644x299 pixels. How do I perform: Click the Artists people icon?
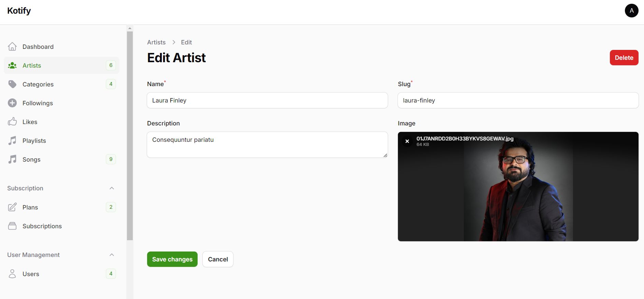pyautogui.click(x=12, y=65)
